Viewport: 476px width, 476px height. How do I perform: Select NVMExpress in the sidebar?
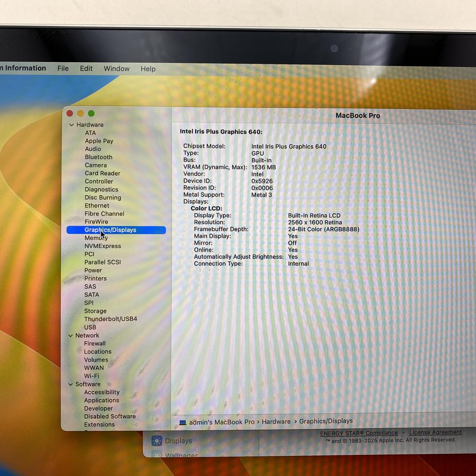103,246
